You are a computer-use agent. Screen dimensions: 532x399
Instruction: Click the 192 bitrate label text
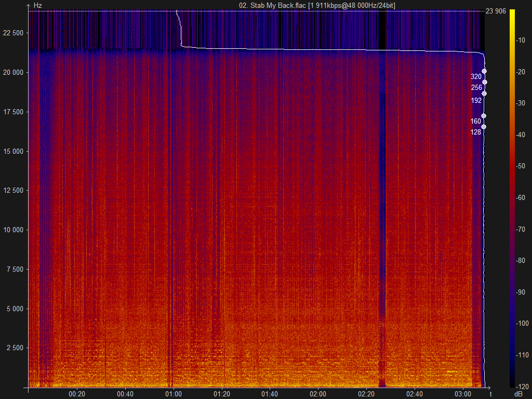click(x=476, y=100)
